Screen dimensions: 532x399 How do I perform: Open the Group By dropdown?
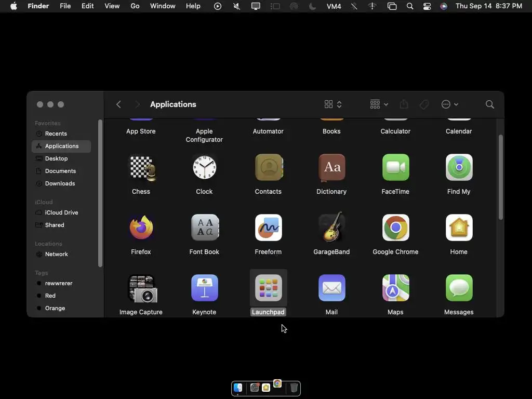pos(379,104)
